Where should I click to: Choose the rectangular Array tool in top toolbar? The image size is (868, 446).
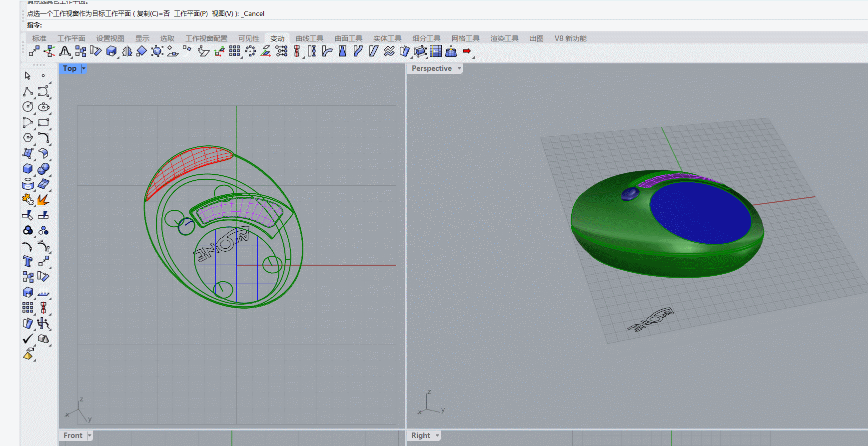pyautogui.click(x=234, y=51)
